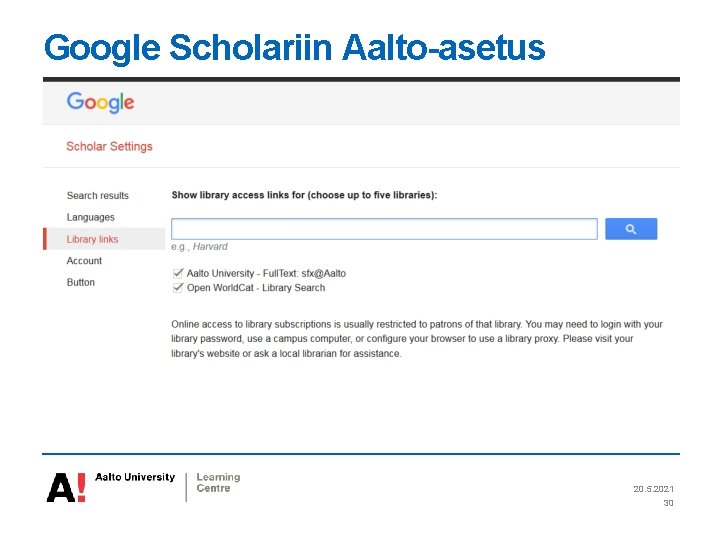Click the Scholar Settings heading

[109, 146]
